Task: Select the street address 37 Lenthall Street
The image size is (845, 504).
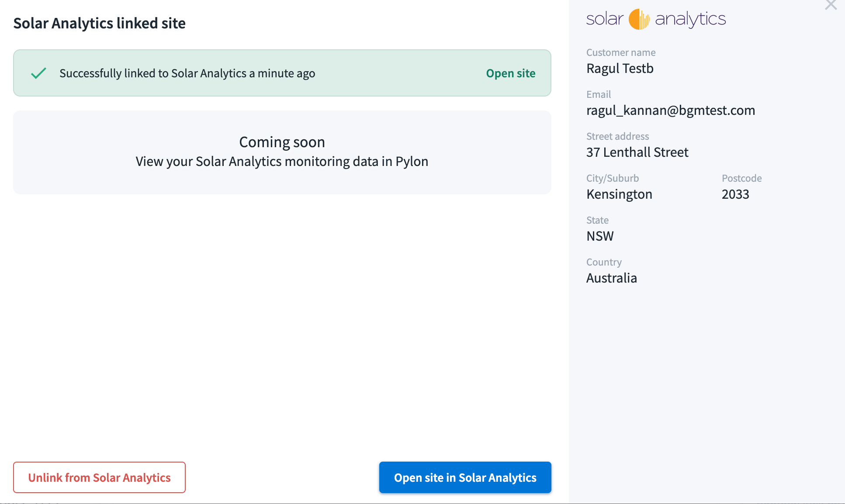Action: [637, 152]
